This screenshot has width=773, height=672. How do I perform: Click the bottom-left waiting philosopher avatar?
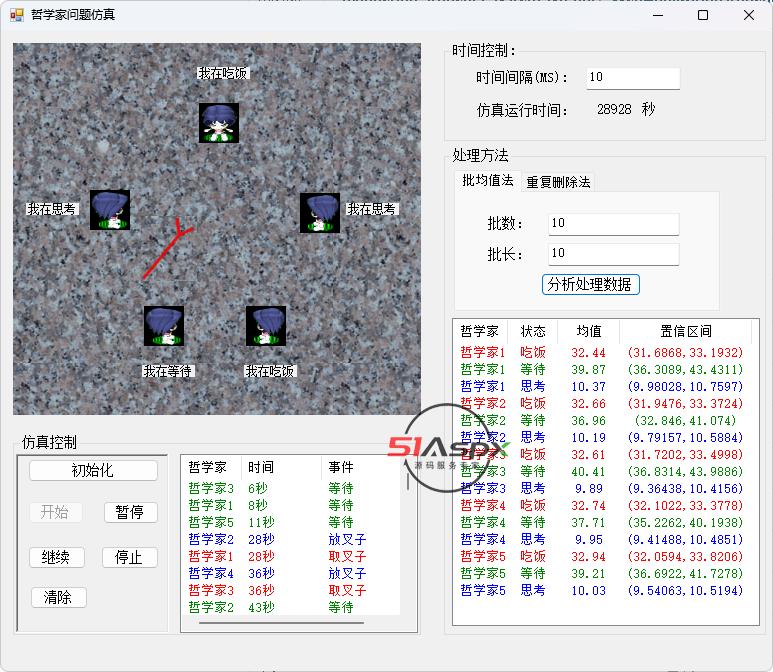[164, 326]
